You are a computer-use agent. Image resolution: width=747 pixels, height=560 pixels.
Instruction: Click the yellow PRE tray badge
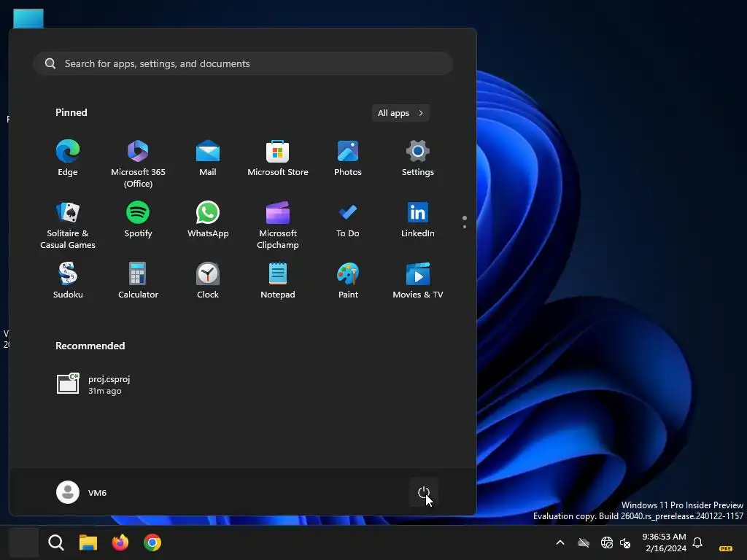726,548
